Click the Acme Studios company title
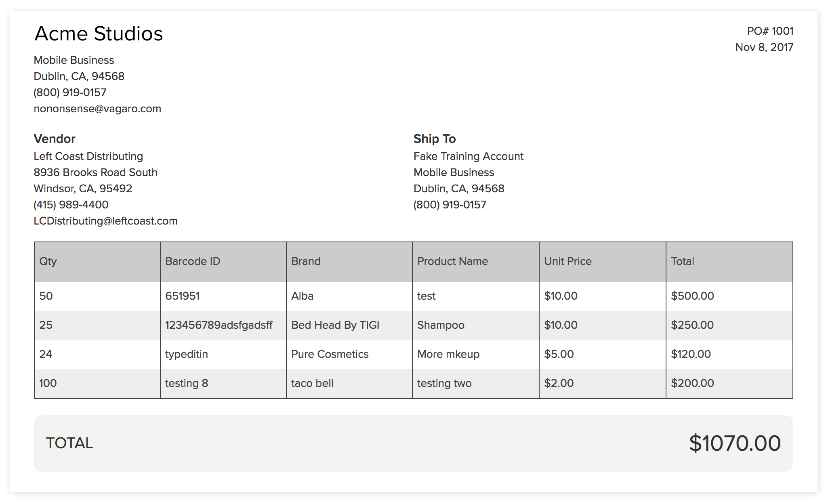The image size is (828, 504). [99, 34]
